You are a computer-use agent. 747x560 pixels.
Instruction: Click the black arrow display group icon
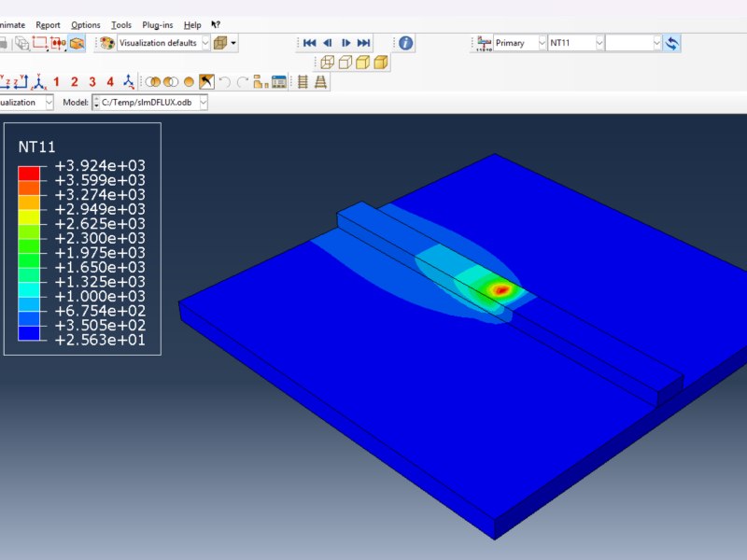pos(206,82)
